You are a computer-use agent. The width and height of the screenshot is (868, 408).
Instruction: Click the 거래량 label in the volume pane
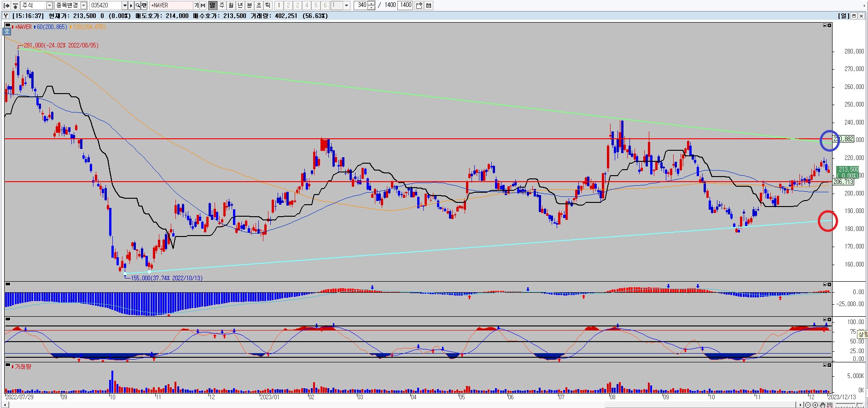click(23, 367)
